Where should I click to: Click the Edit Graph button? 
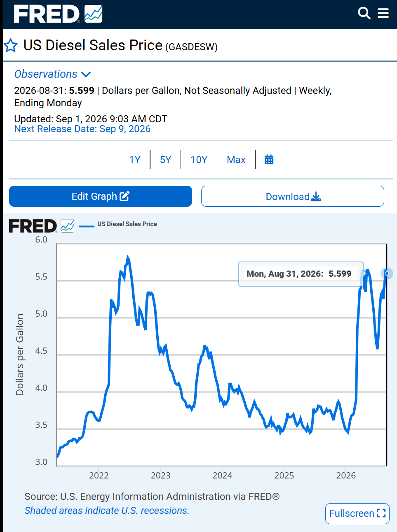[101, 196]
